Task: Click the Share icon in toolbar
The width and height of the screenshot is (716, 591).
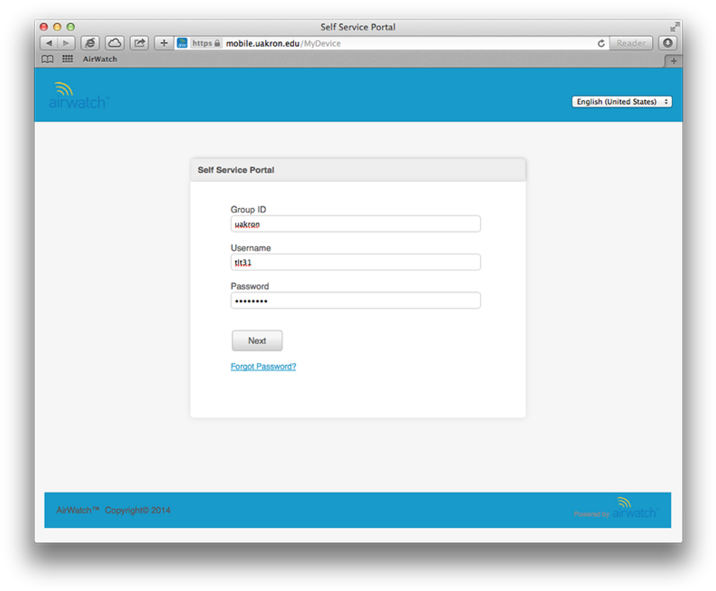Action: tap(139, 43)
